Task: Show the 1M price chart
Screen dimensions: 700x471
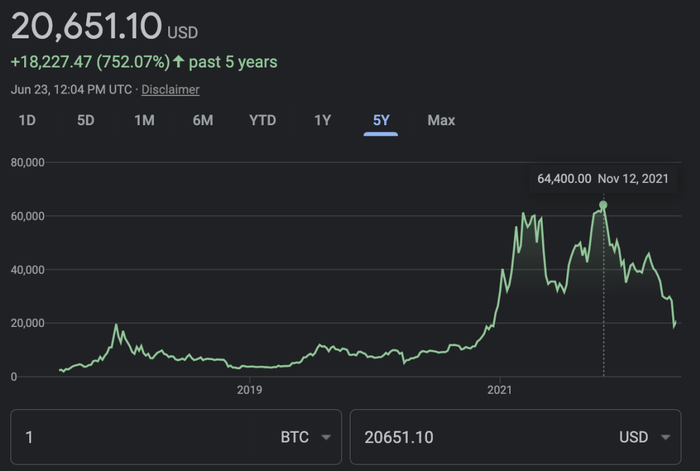Action: (x=144, y=120)
